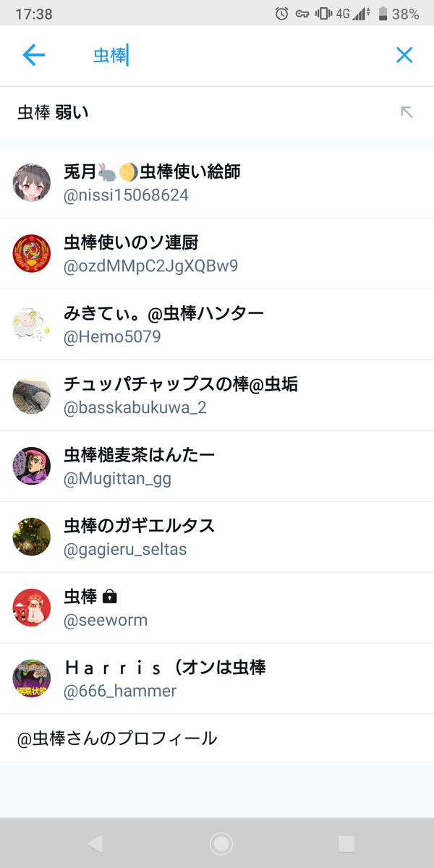The width and height of the screenshot is (434, 868).
Task: Tap the lock icon beside 虫棒
Action: click(110, 597)
